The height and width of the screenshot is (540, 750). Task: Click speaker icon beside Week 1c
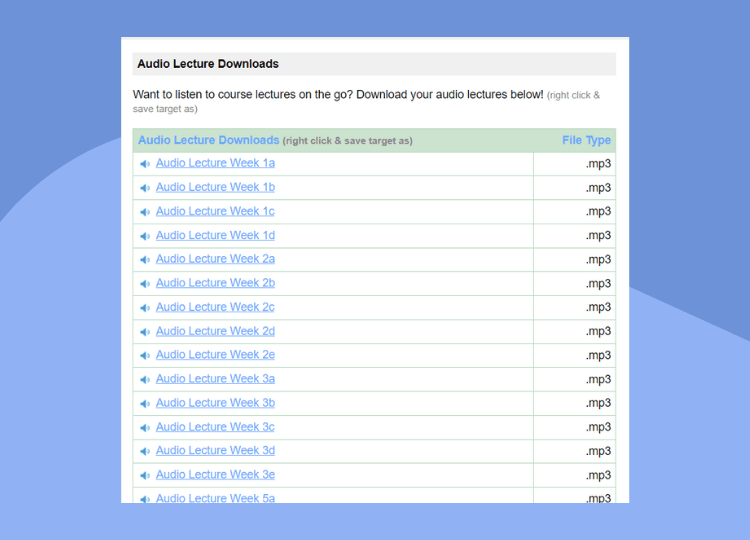[145, 212]
